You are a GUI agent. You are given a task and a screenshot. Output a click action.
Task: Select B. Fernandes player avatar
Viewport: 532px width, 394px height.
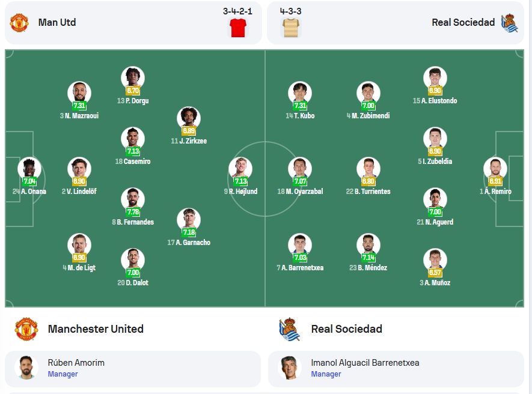coord(133,199)
